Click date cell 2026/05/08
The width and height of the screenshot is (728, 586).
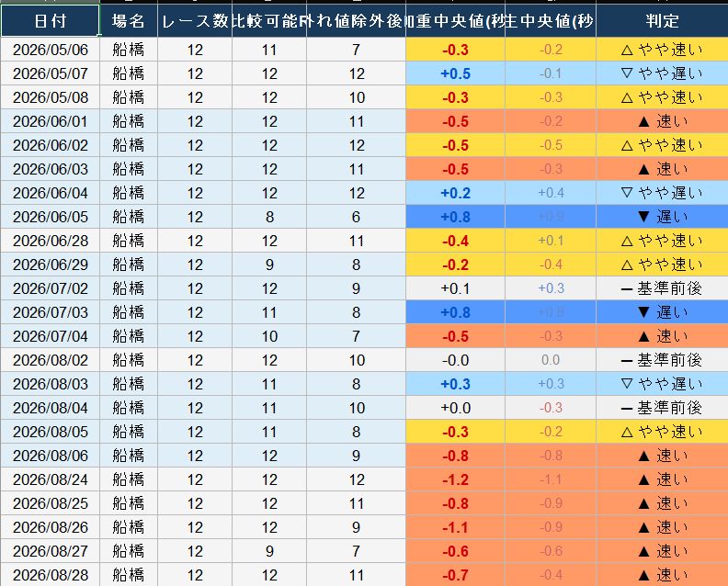[51, 97]
